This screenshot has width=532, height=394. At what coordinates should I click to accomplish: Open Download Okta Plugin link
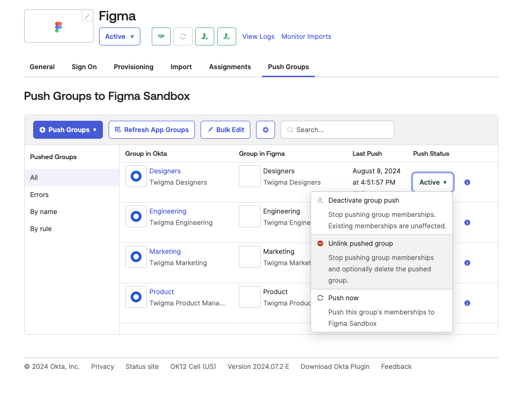point(335,367)
